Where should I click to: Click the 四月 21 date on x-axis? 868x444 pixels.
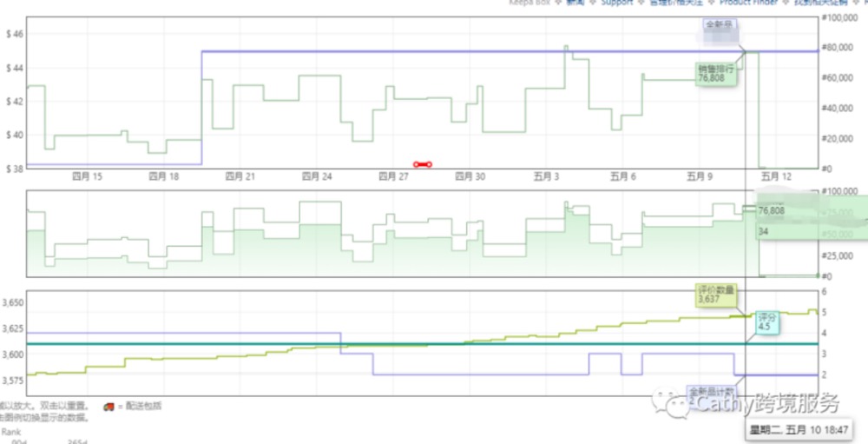[x=240, y=176]
